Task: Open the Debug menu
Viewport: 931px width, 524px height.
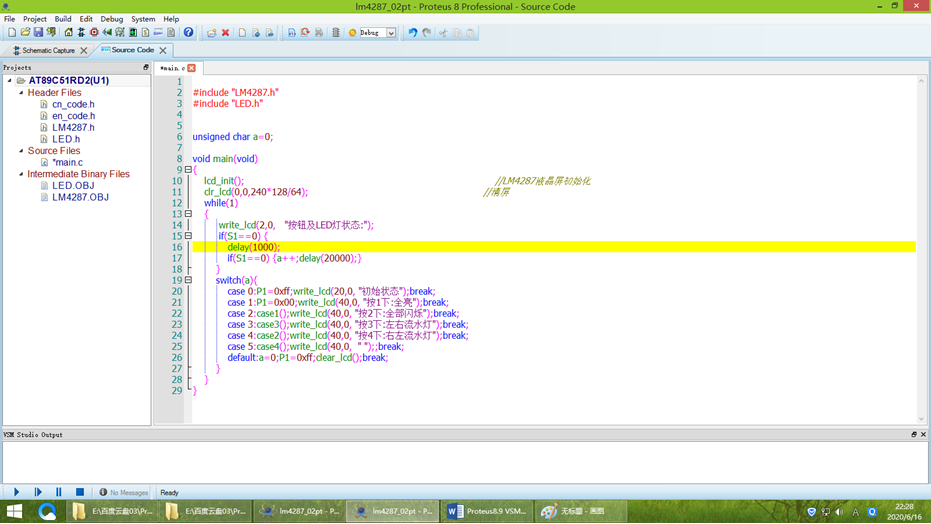Action: pyautogui.click(x=112, y=19)
